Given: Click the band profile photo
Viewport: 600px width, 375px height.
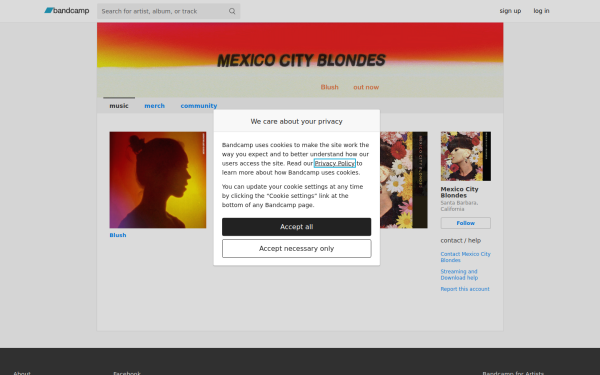Looking at the screenshot, I should pyautogui.click(x=466, y=156).
